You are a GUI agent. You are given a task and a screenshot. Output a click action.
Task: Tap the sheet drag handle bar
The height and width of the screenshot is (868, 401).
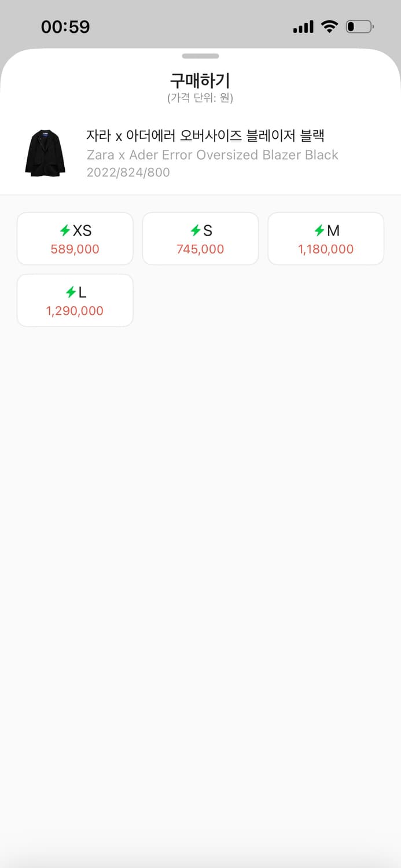pyautogui.click(x=200, y=56)
